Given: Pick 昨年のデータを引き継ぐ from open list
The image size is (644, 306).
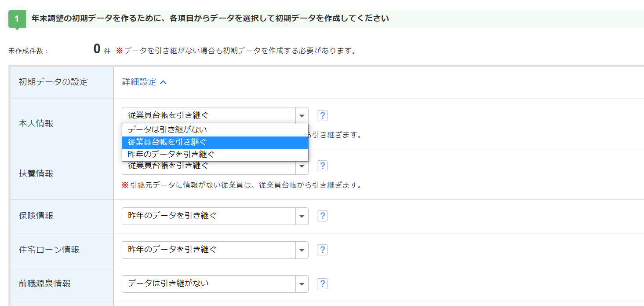Looking at the screenshot, I should [x=215, y=155].
